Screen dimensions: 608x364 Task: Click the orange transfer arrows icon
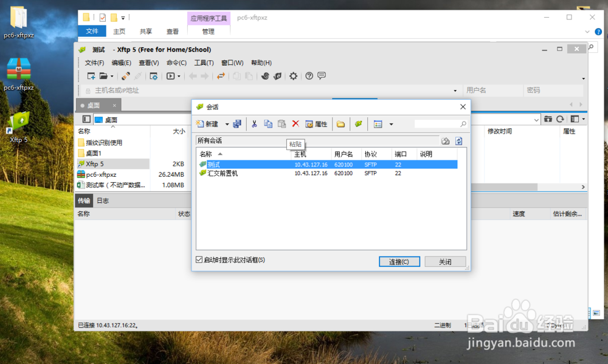coord(221,76)
